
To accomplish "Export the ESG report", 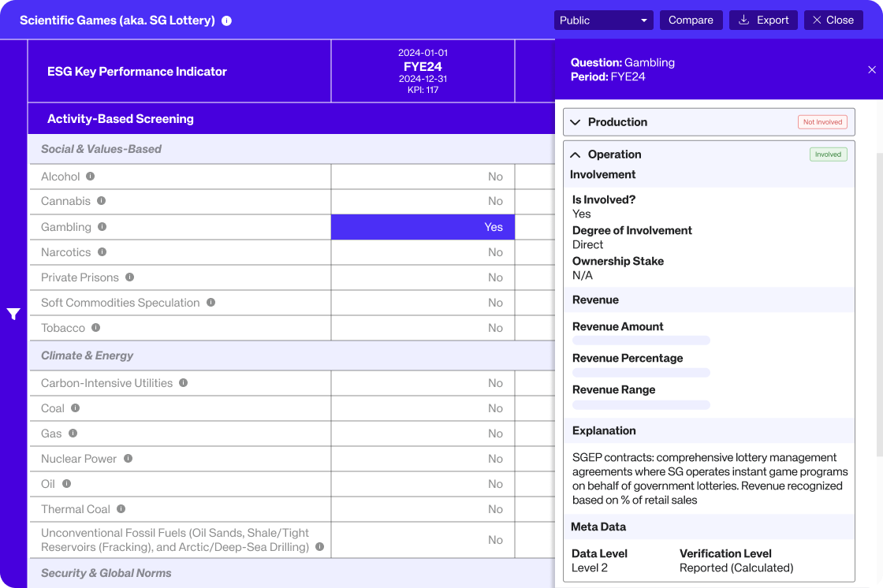I will [763, 20].
